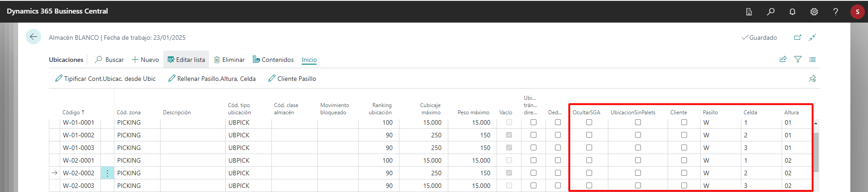Click Rellenar Pasillo,Altura, Celda action

212,79
